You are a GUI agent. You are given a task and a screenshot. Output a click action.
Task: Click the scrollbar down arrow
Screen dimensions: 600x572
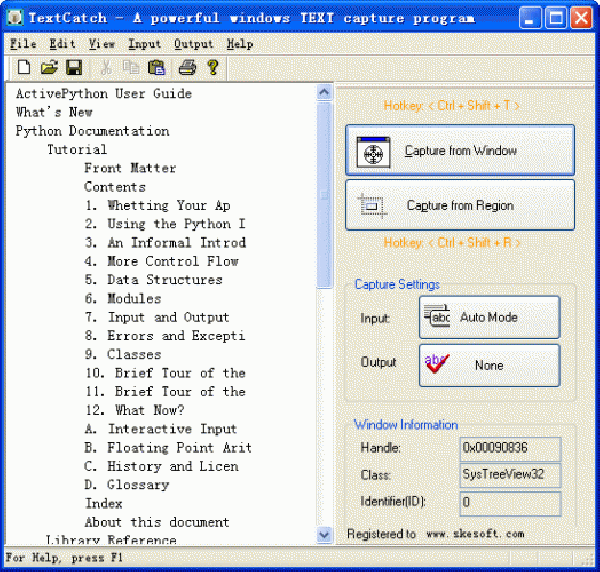324,534
